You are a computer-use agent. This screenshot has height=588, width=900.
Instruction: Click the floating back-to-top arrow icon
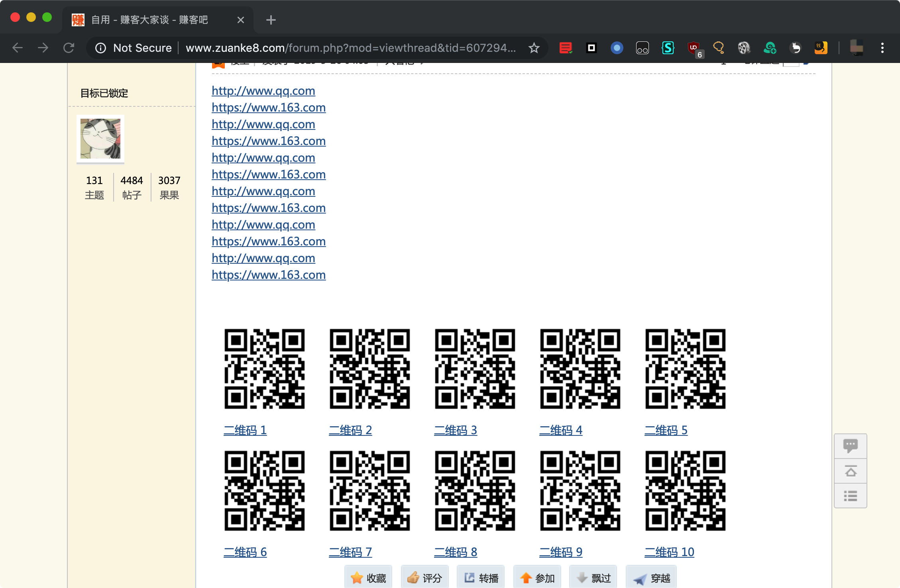pyautogui.click(x=850, y=471)
